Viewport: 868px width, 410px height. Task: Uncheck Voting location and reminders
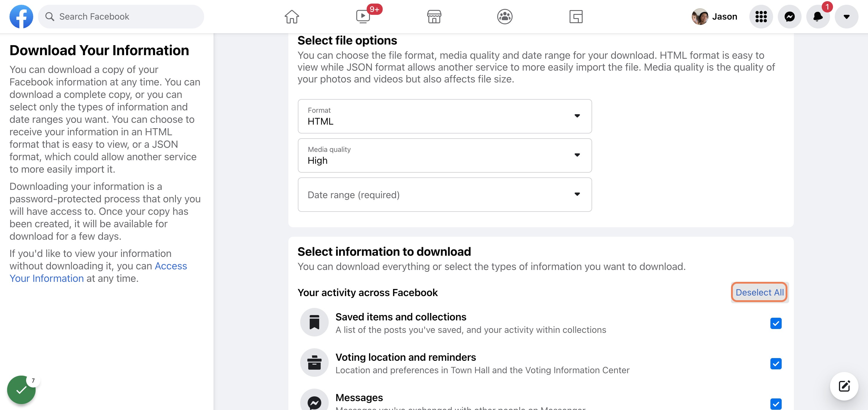click(776, 363)
